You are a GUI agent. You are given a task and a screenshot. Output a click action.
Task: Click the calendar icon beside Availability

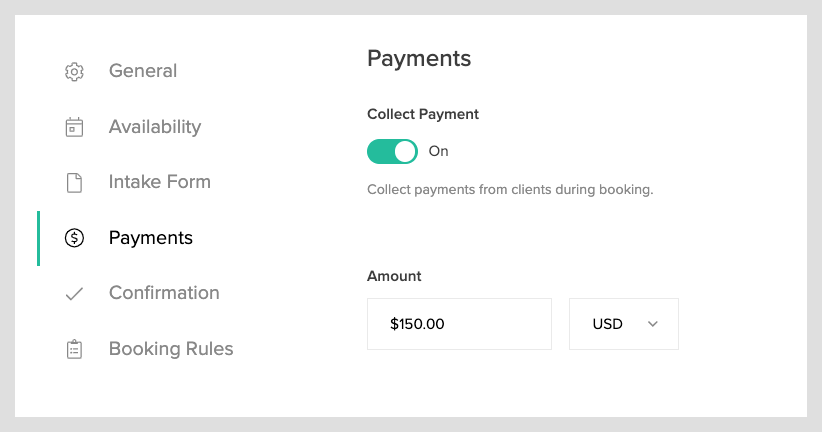pos(74,127)
